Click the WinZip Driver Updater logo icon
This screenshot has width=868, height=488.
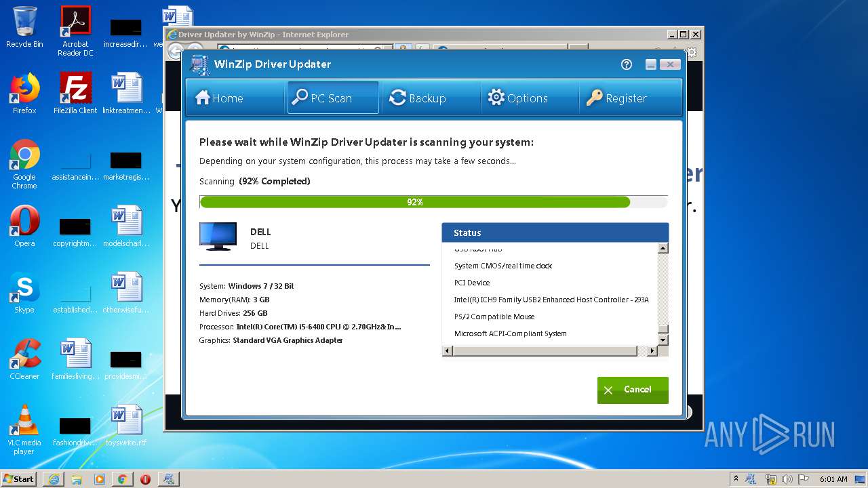coord(199,64)
